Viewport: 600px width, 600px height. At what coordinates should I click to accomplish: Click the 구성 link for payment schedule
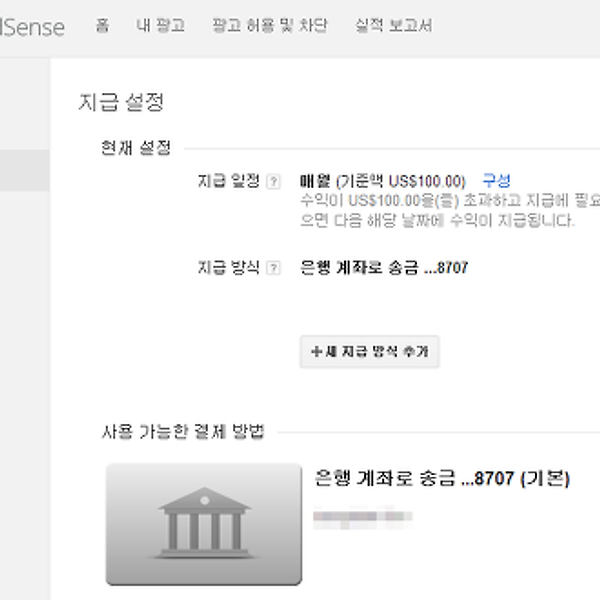click(x=496, y=181)
